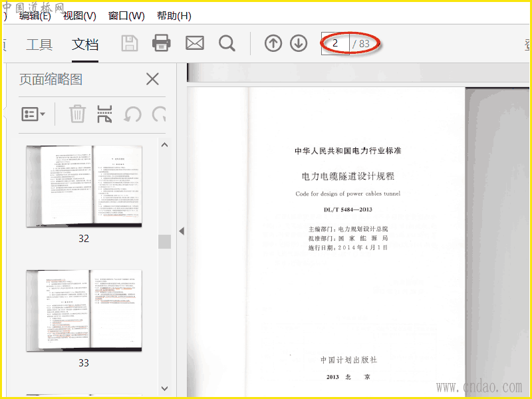
Task: Switch to the 文档 tab
Action: tap(85, 45)
